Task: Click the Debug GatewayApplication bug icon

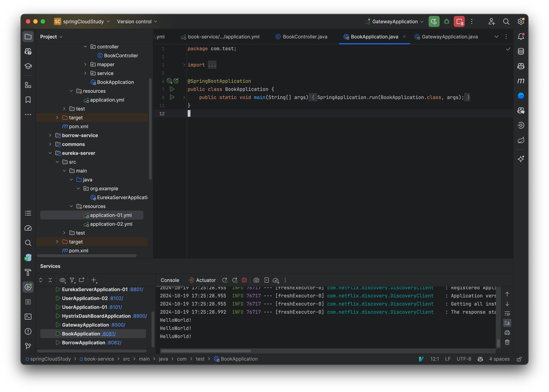Action: (446, 21)
